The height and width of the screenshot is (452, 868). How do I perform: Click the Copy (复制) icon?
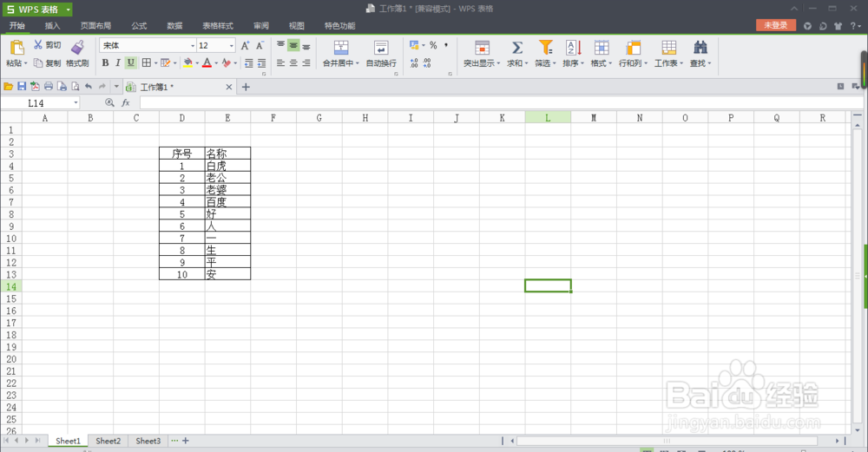pos(38,63)
